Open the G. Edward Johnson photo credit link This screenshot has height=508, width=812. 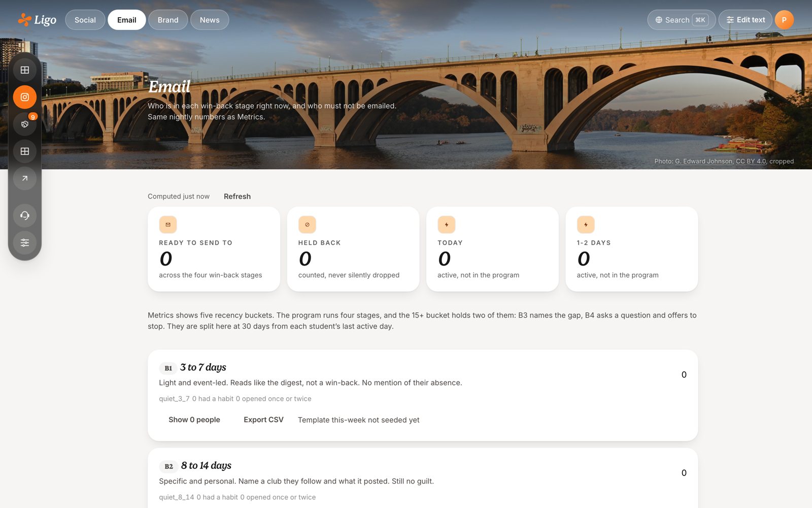click(703, 161)
